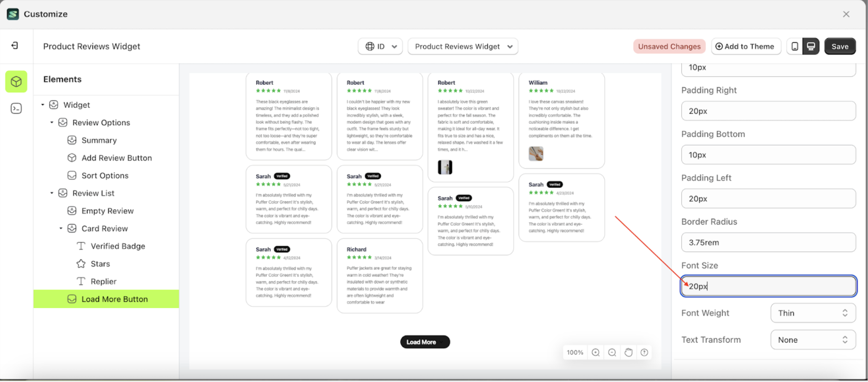
Task: Click the Save button
Action: click(840, 46)
